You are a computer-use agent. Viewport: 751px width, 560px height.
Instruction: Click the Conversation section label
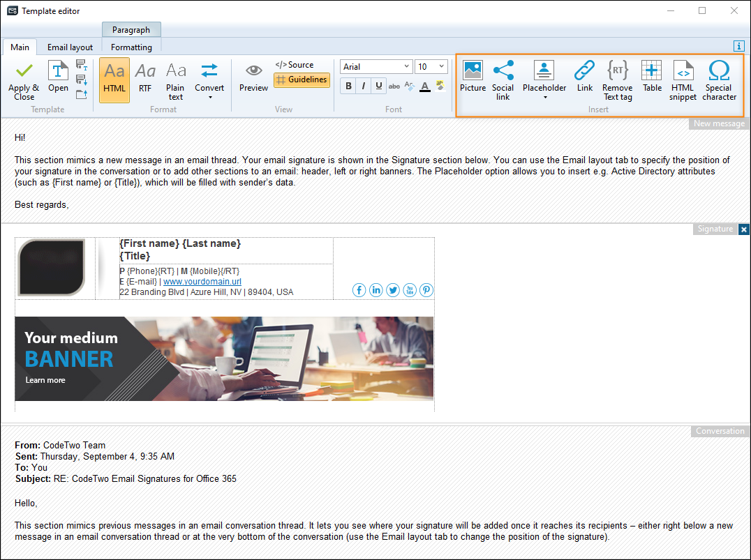coord(720,431)
